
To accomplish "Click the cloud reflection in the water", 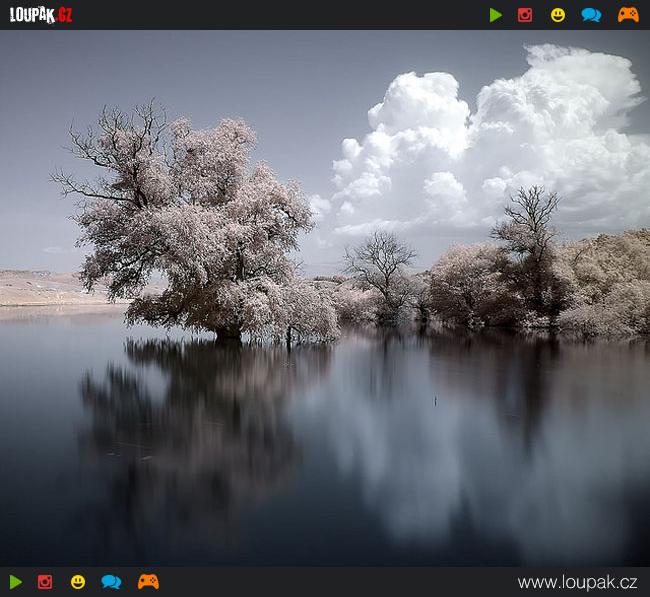I will [450, 450].
